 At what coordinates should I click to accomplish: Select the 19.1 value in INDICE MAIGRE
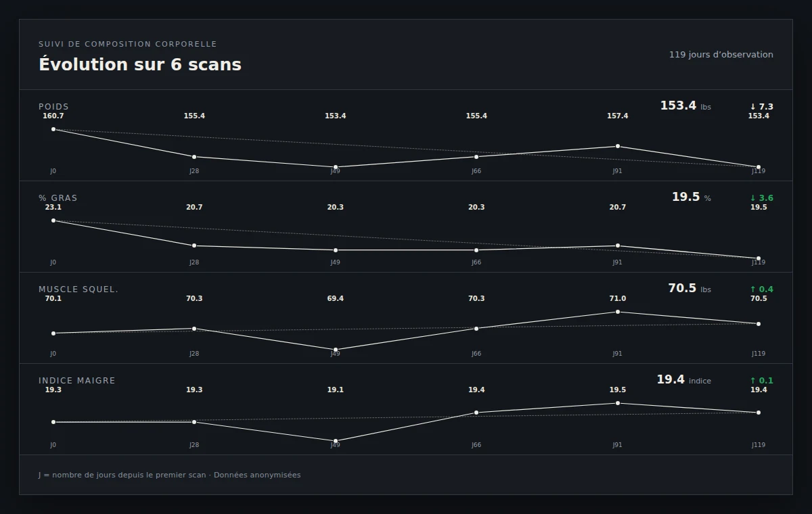336,390
